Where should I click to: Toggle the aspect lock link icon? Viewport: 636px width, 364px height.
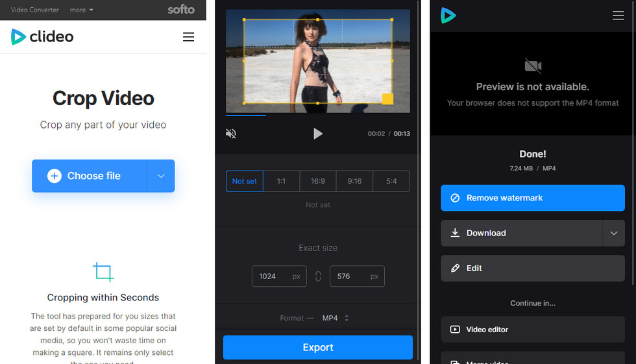(x=318, y=276)
